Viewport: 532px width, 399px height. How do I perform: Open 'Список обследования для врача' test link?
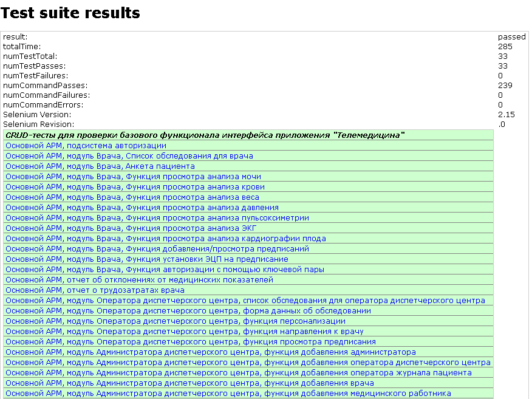[x=129, y=156]
